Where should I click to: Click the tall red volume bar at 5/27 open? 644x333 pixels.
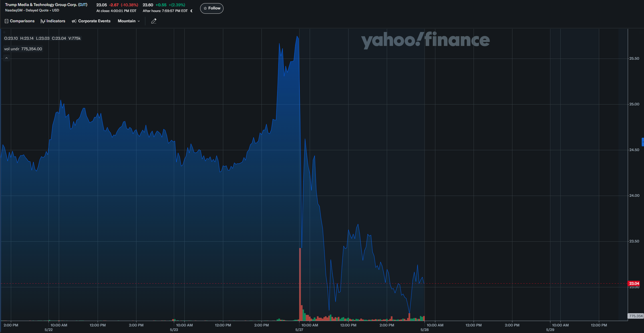tap(300, 284)
